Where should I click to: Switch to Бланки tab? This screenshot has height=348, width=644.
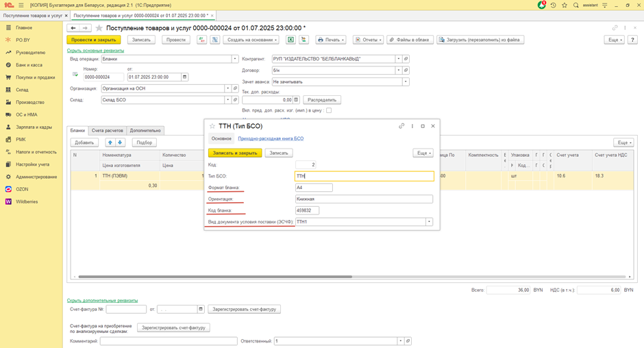[77, 130]
